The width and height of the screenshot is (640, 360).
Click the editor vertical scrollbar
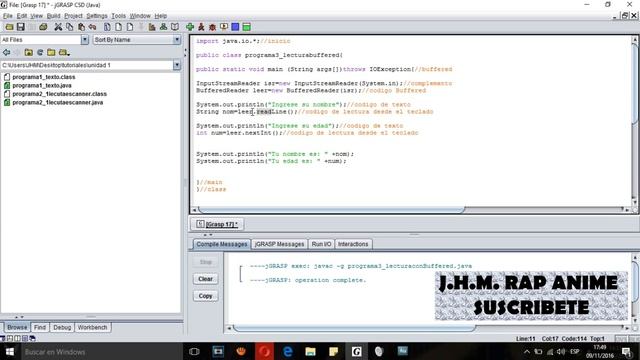[635, 84]
